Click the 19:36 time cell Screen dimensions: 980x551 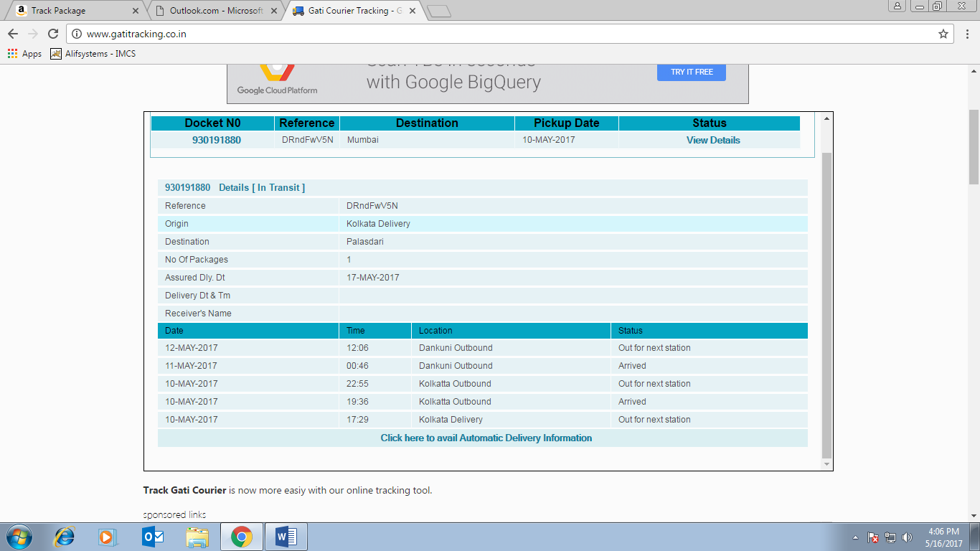pyautogui.click(x=357, y=402)
